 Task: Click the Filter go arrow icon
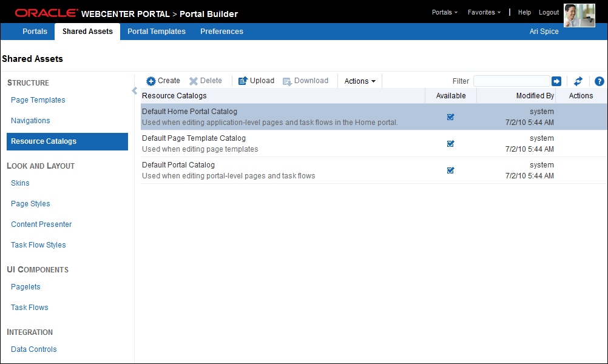556,81
